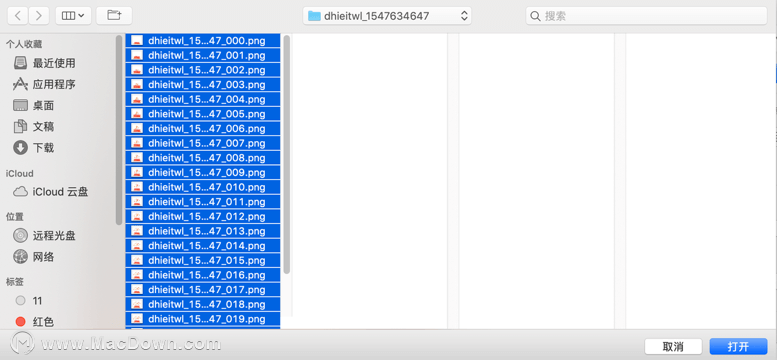Select file dhieitwl_15...47_000.png
The height and width of the screenshot is (360, 777).
click(x=203, y=41)
